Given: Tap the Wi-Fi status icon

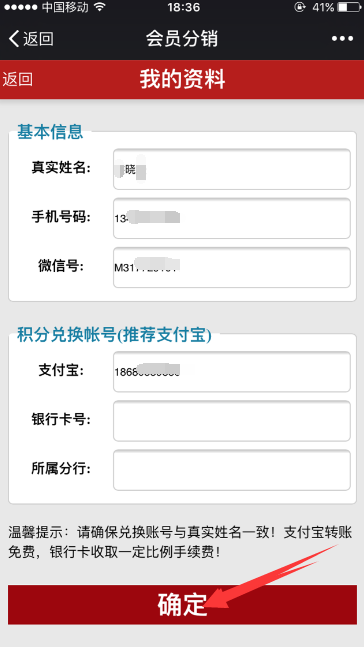Looking at the screenshot, I should pos(99,7).
